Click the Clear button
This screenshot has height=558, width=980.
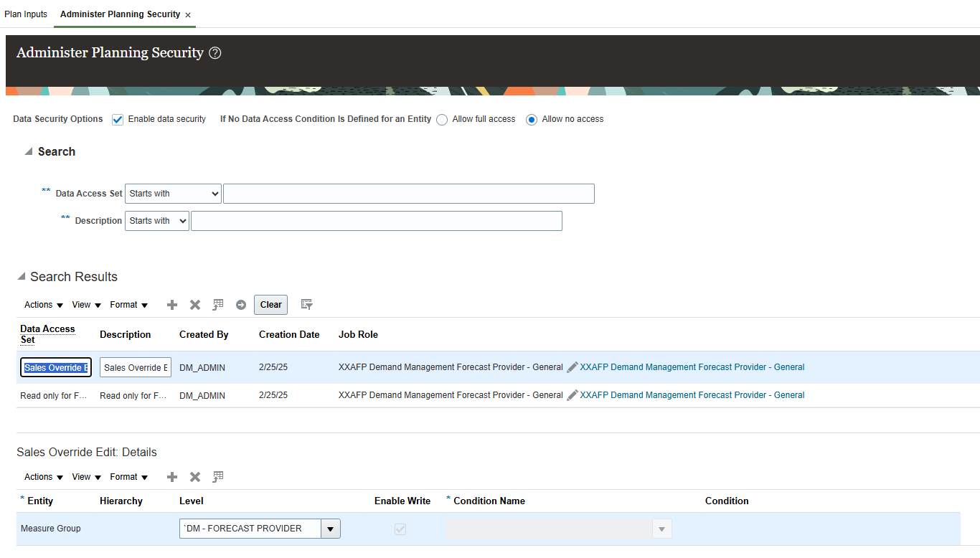270,305
